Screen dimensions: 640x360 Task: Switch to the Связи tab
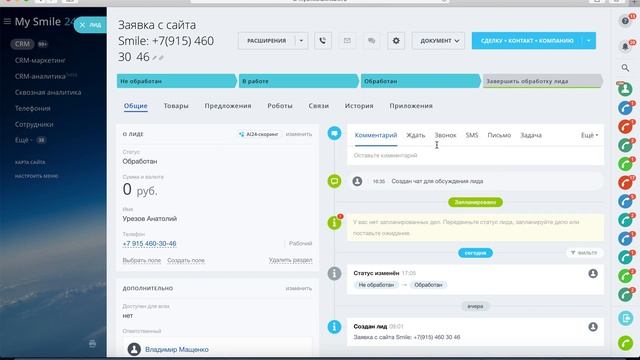pos(318,106)
